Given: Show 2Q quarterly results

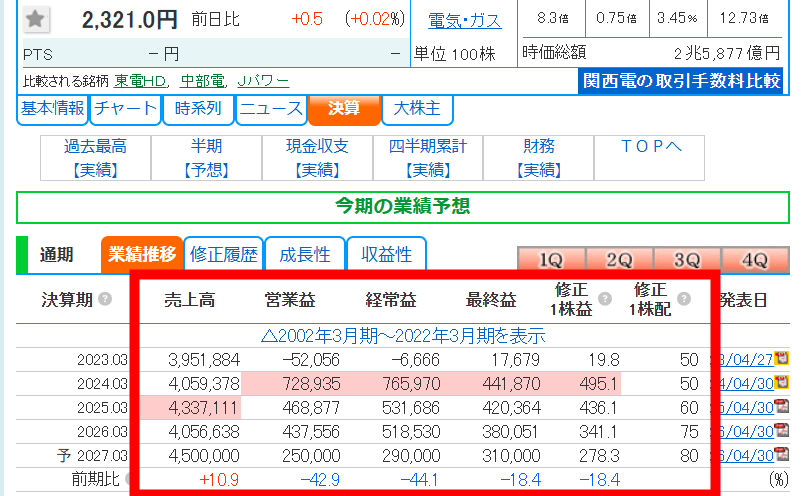Looking at the screenshot, I should pyautogui.click(x=619, y=260).
